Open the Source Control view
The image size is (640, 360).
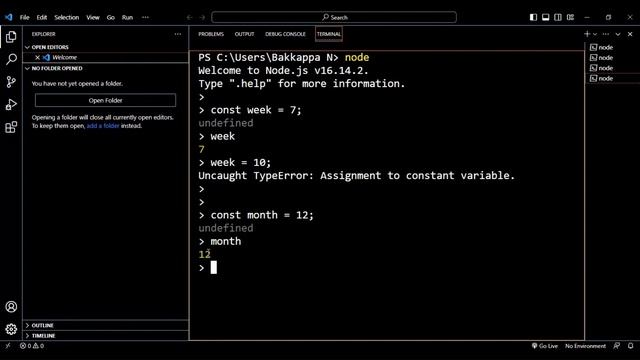click(x=11, y=82)
